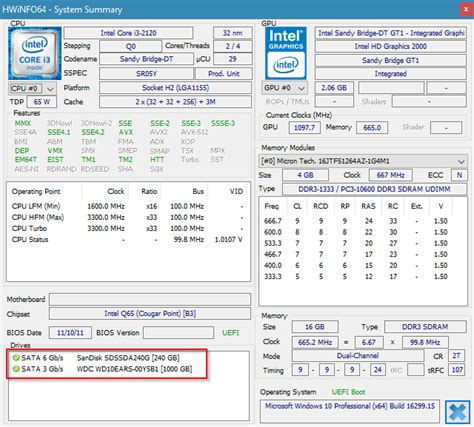Click the HTT feature label
This screenshot has height=427, width=474.
click(157, 160)
